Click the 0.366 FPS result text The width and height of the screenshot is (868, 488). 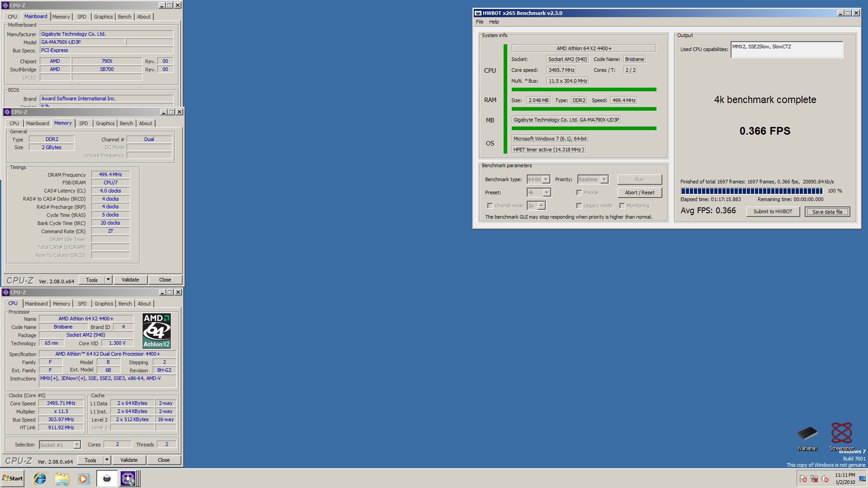pyautogui.click(x=765, y=131)
